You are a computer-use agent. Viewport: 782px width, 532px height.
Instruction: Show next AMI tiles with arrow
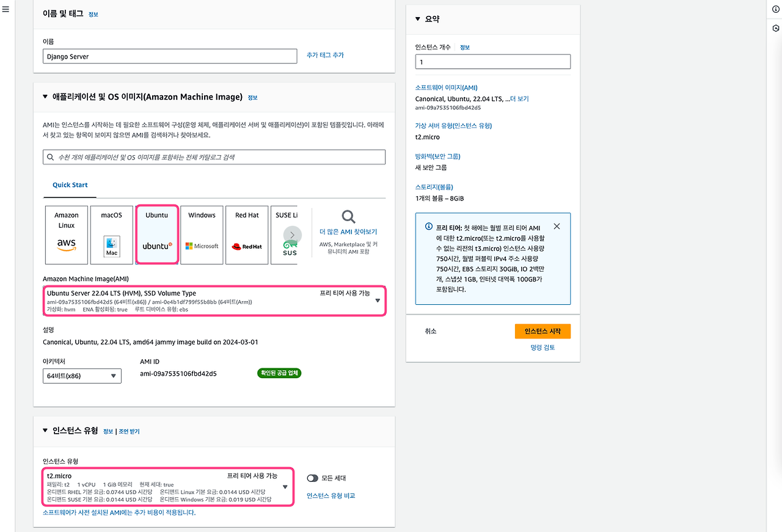pos(292,235)
